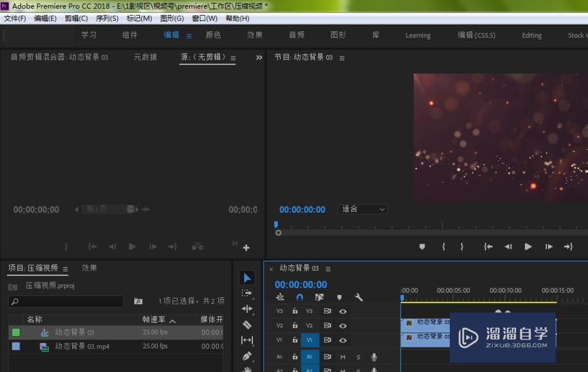Screen dimensions: 588x372
Task: Click the V3 sync lock icon
Action: 327,311
